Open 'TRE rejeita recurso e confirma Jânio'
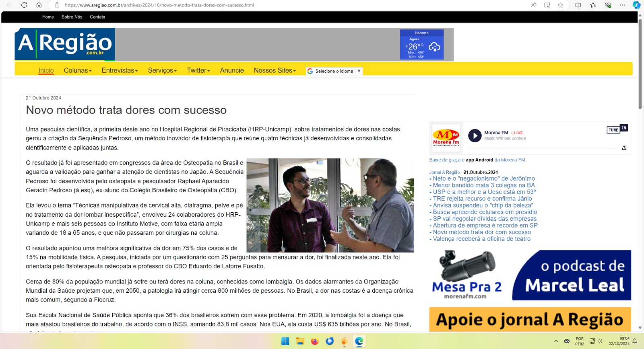644x349 pixels. click(x=482, y=199)
